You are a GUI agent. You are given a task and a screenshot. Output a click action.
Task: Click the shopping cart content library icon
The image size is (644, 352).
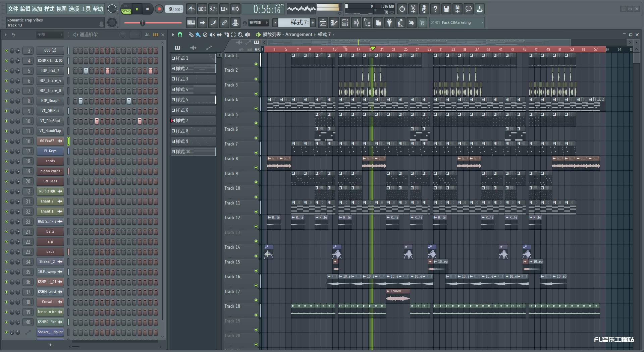coord(422,23)
